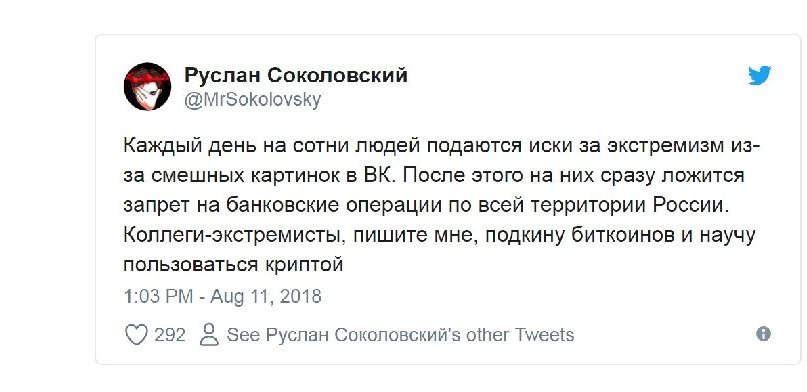807x392 pixels.
Task: Click the Twitter bird logo
Action: coord(760,76)
